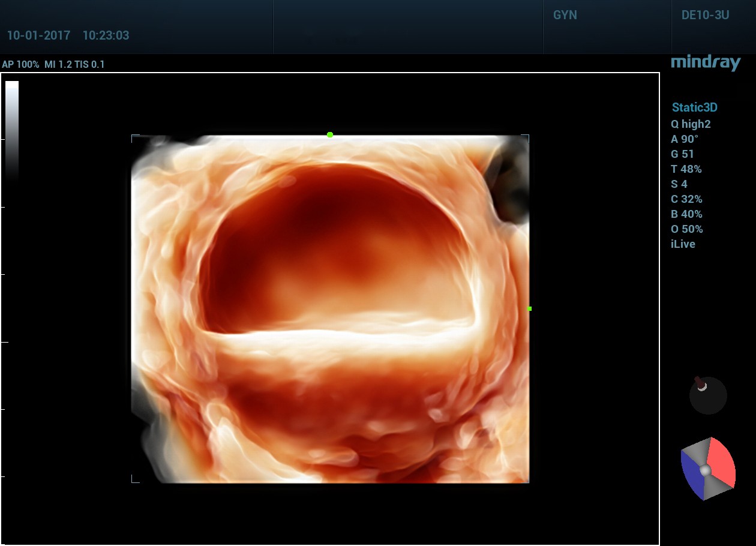Open the S 4 smoothing setting

pyautogui.click(x=679, y=184)
